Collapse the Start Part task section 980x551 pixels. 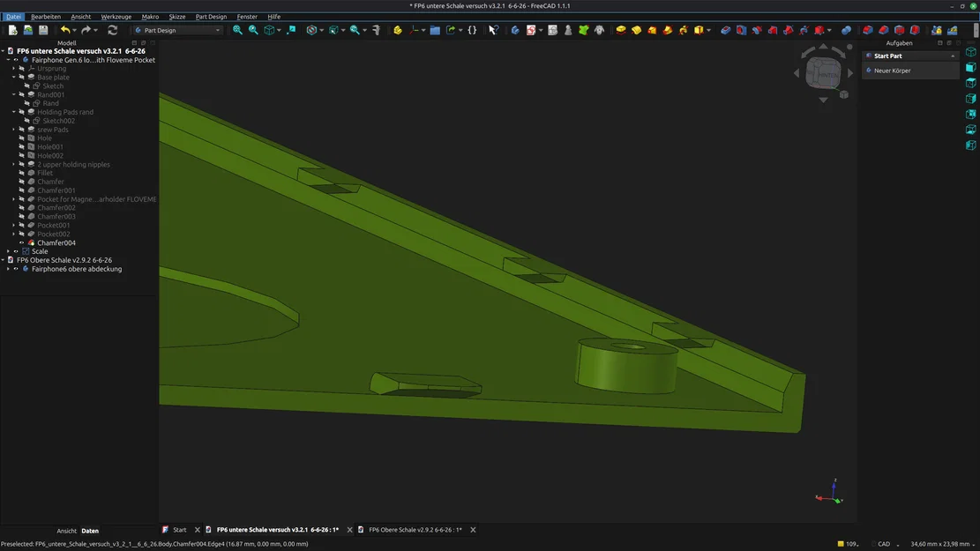coord(954,56)
